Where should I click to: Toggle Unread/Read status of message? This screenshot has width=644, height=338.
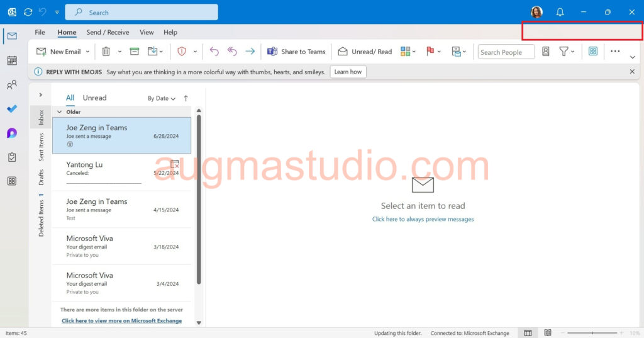click(365, 52)
